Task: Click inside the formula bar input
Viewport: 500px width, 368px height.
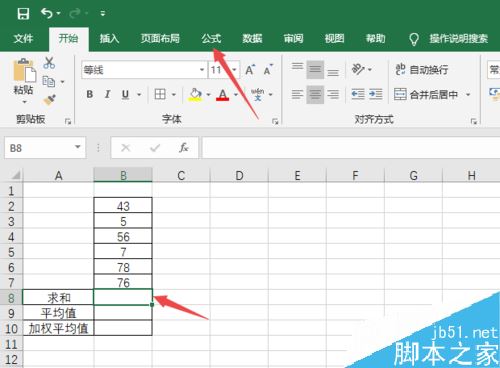Action: (351, 148)
